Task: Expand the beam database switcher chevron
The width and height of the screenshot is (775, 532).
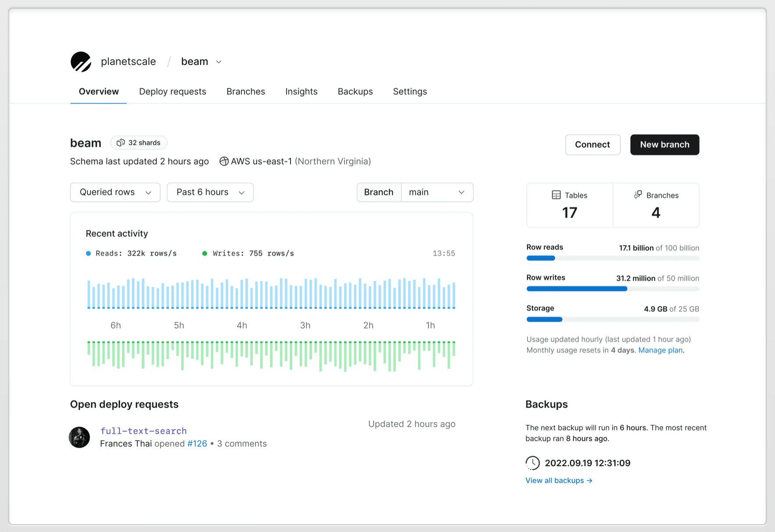Action: click(x=219, y=62)
